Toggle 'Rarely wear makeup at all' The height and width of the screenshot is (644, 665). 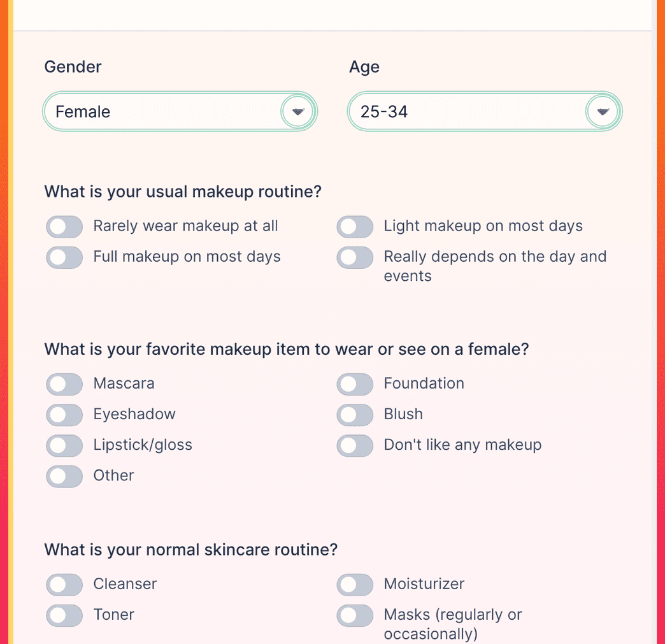[64, 227]
